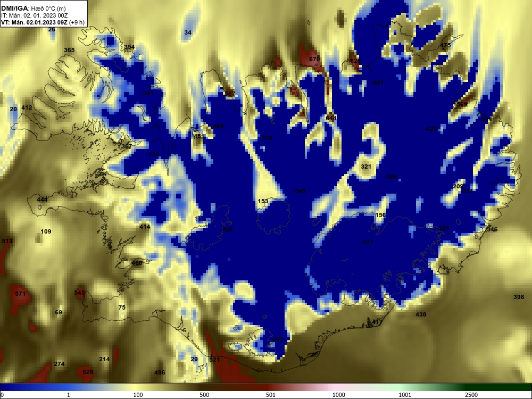Click the map value 644
The width and height of the screenshot is (532, 399).
[331, 118]
